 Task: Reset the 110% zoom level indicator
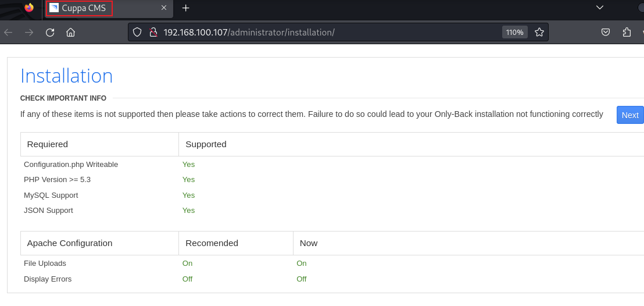[x=514, y=33]
